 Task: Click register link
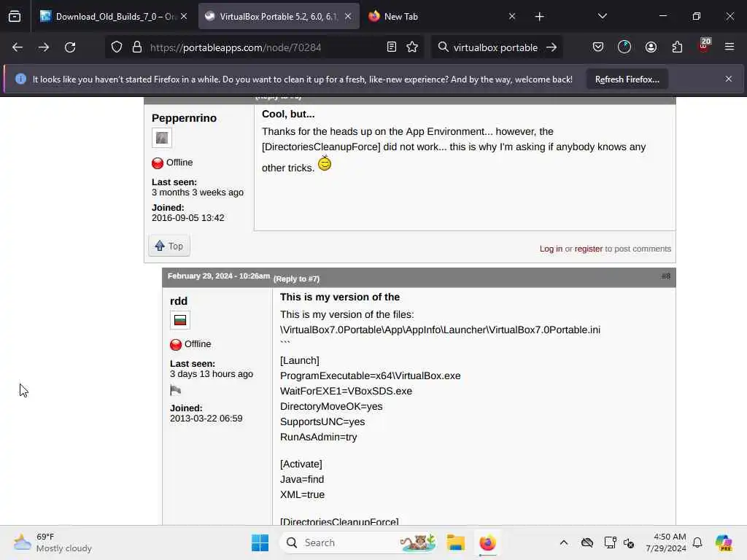tap(589, 249)
